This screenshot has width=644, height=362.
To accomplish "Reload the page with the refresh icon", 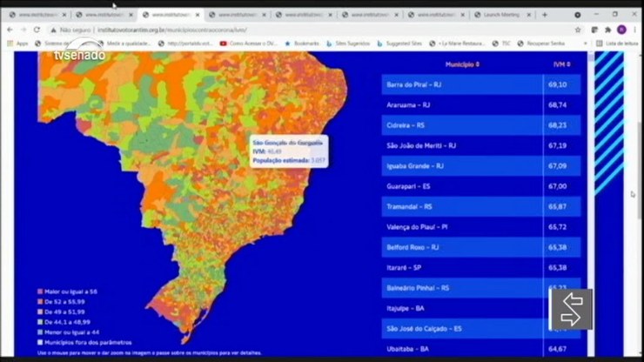I will point(37,29).
